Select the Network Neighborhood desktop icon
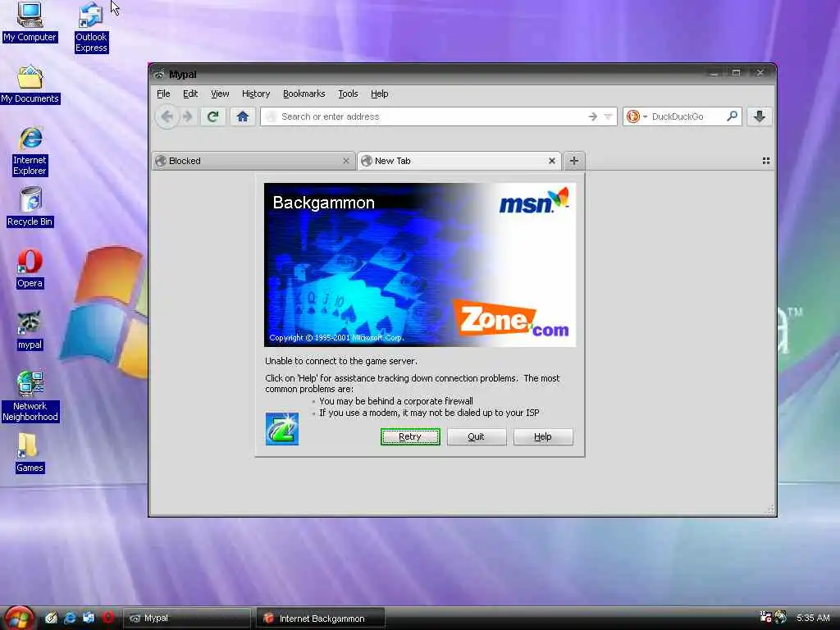 (30, 396)
